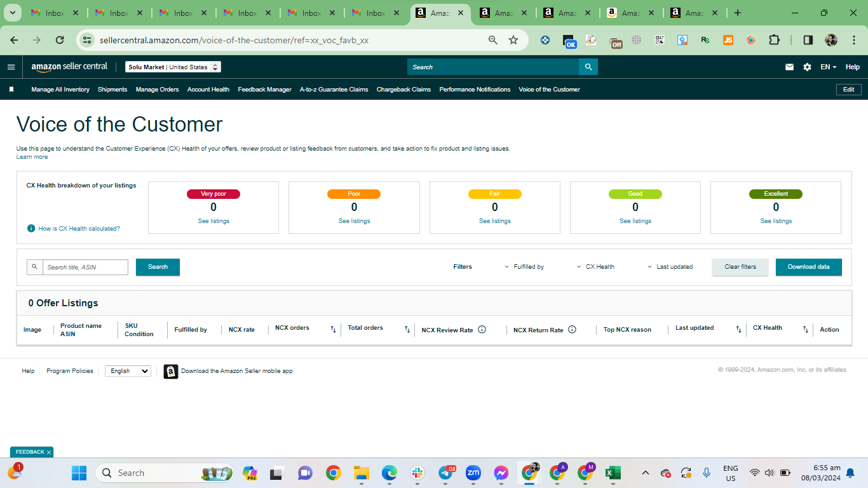Show hidden system tray icons chevron
Screen dimensions: 868x488
point(646,473)
